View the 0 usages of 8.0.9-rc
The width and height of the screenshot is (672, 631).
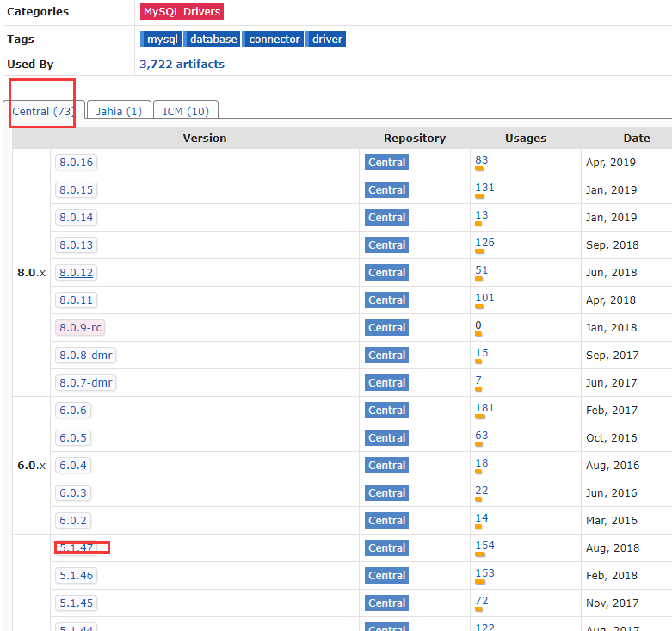coord(478,325)
